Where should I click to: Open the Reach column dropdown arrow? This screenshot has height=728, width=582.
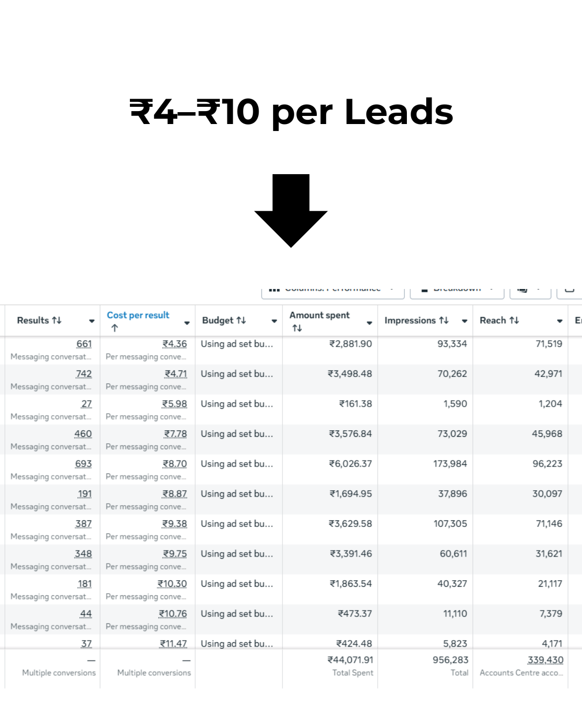tap(559, 321)
